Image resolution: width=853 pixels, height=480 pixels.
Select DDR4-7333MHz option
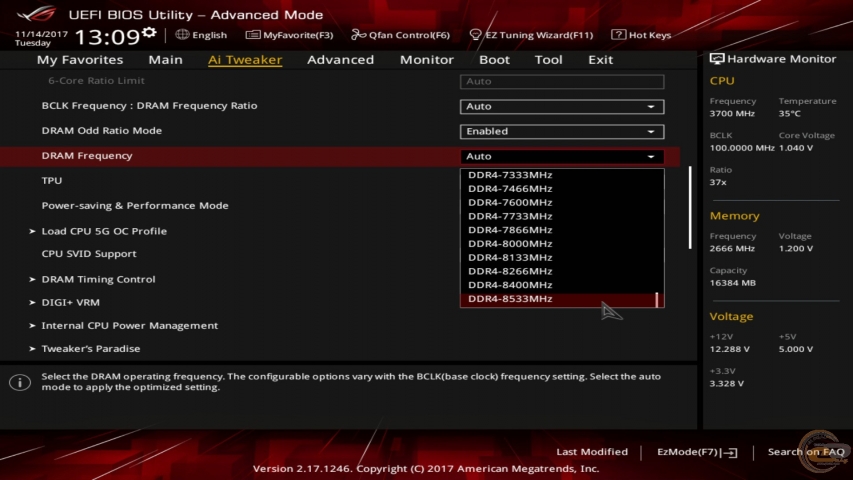tap(562, 175)
